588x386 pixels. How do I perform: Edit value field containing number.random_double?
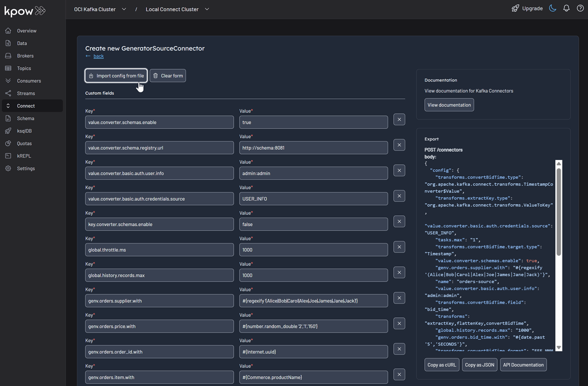pos(313,326)
